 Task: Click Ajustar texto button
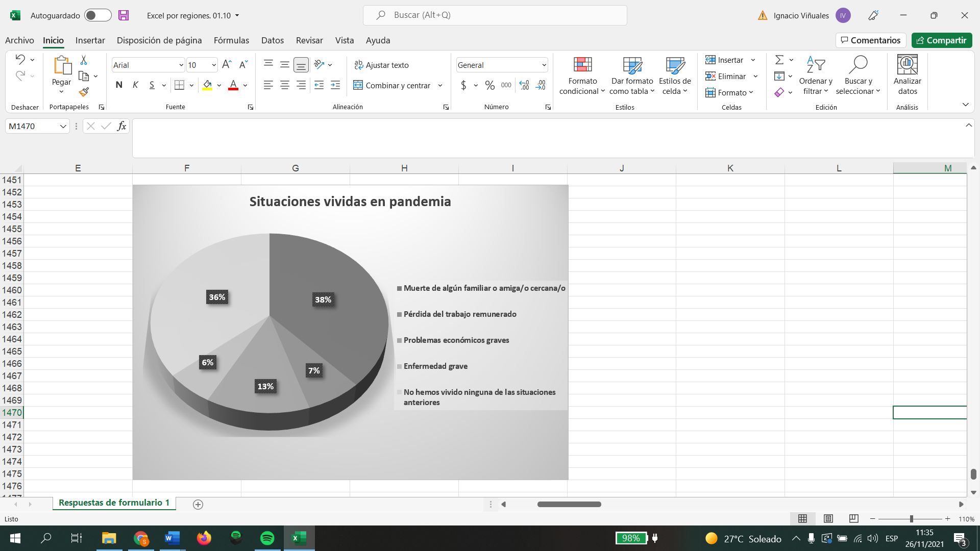(x=381, y=65)
